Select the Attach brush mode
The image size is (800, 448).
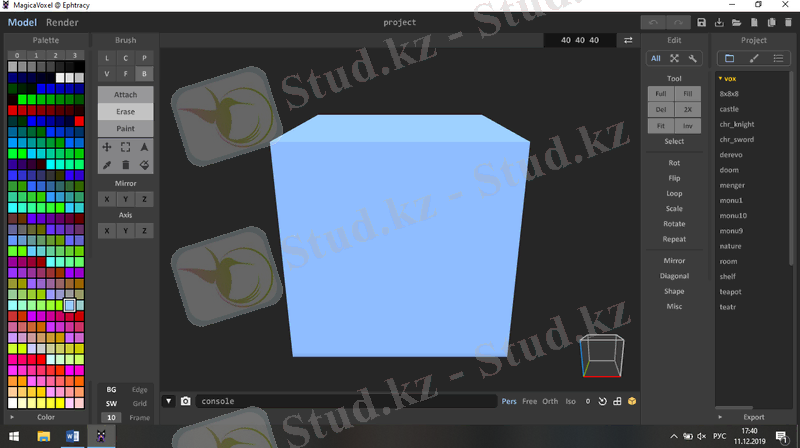click(126, 94)
